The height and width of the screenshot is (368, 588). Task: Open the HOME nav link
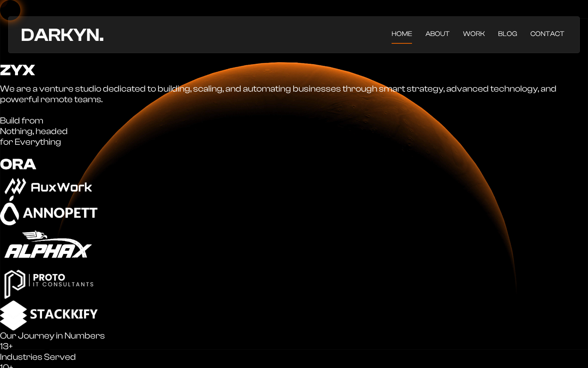coord(402,34)
